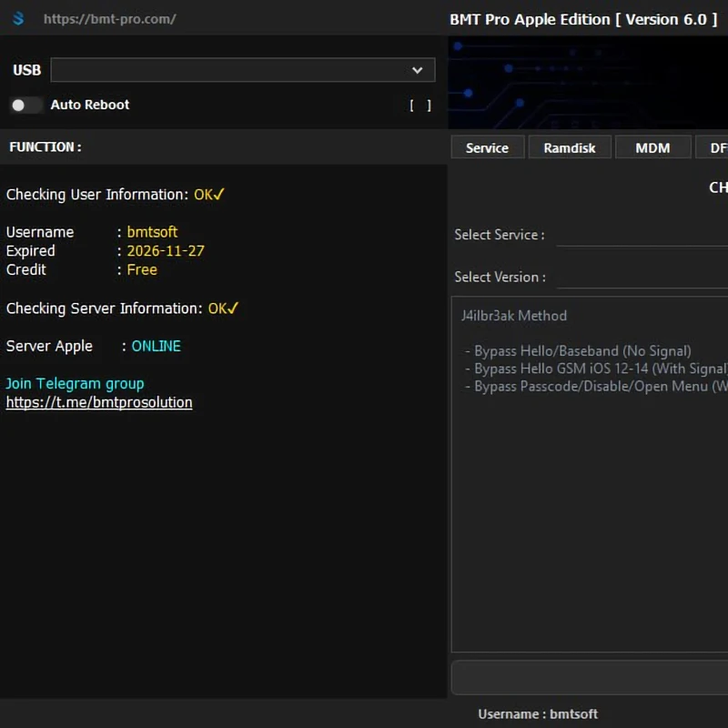The width and height of the screenshot is (728, 728).
Task: Click Bypass Passcode/Disable/Open Menu line
Action: click(596, 386)
